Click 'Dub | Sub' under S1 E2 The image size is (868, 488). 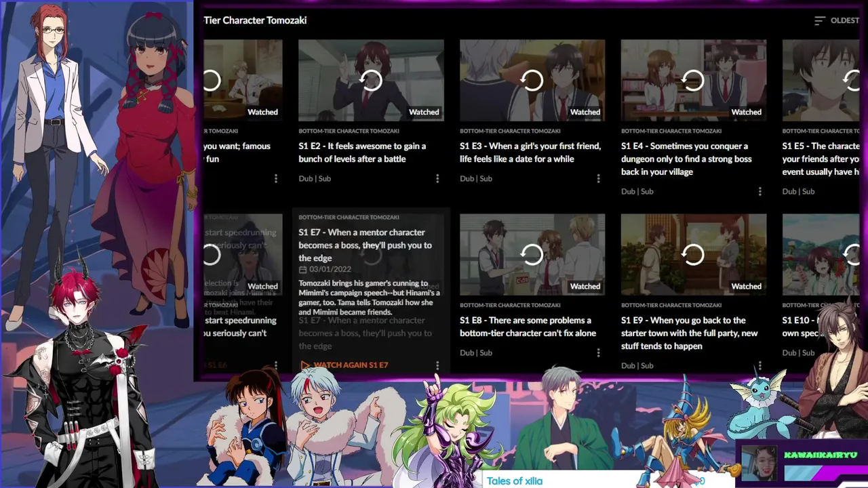click(315, 178)
